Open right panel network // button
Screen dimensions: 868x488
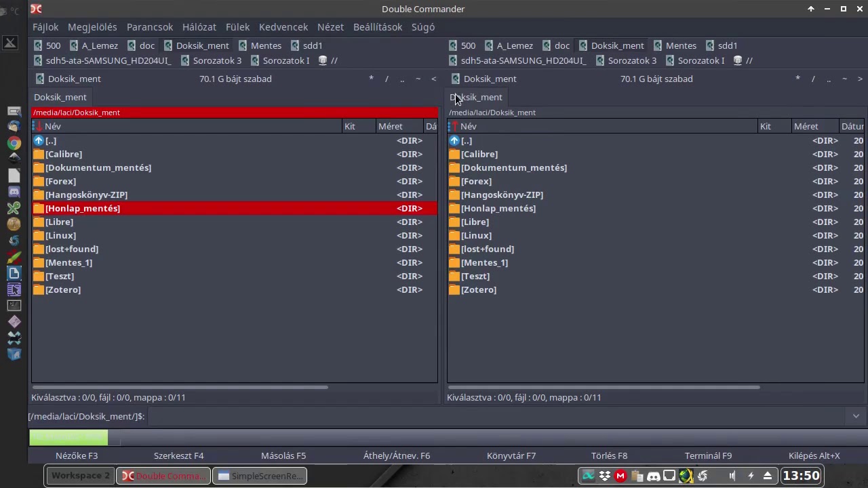click(743, 60)
